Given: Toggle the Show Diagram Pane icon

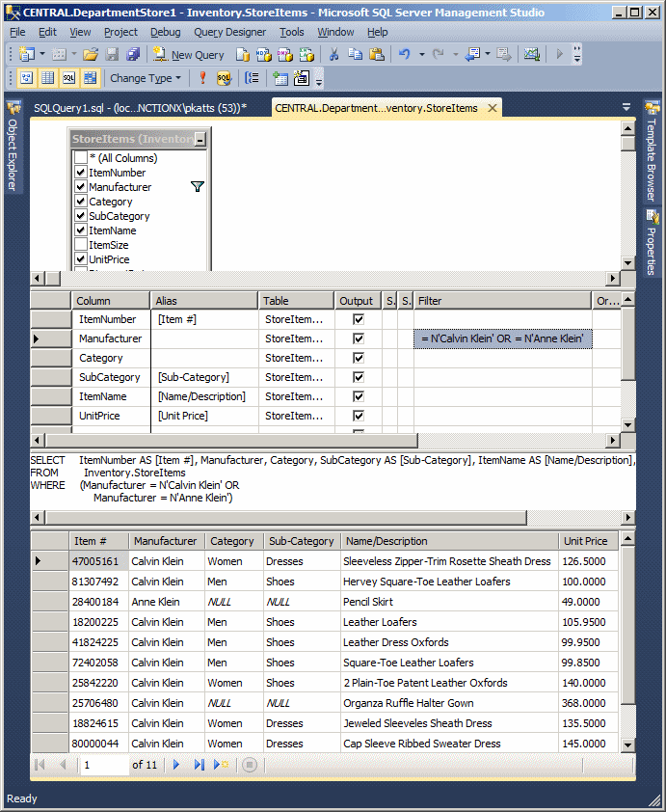Looking at the screenshot, I should pos(26,78).
